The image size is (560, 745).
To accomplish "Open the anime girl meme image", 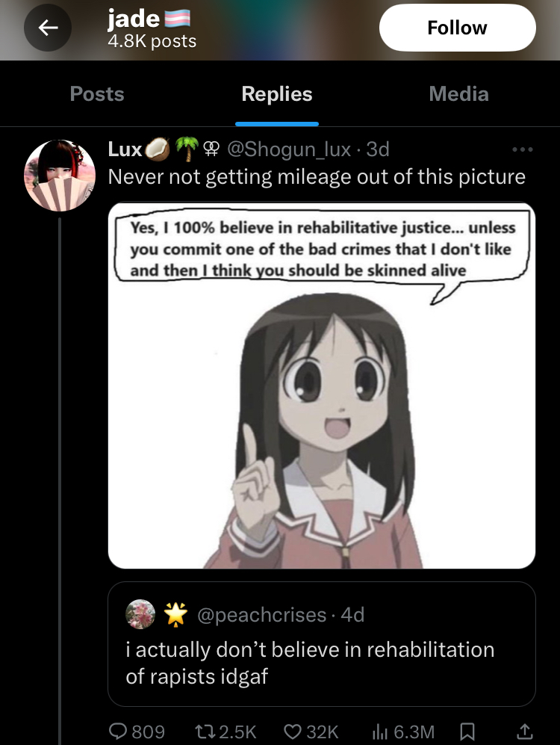I will [322, 386].
